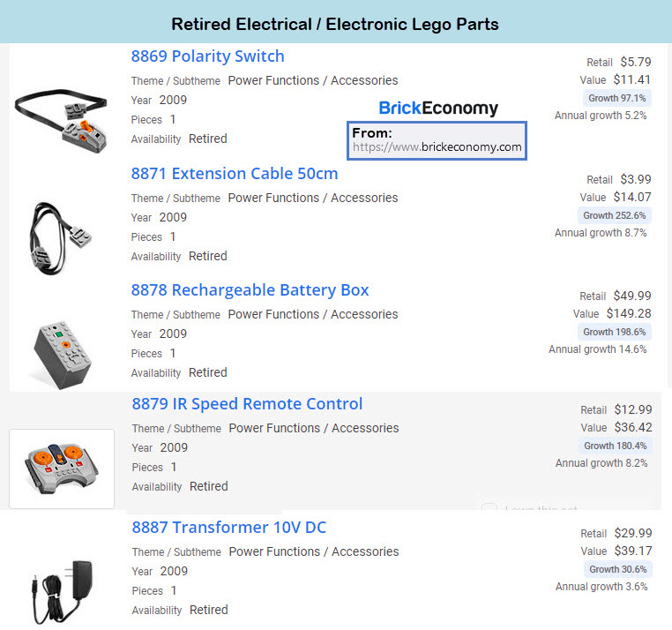This screenshot has height=630, width=672.
Task: Click the 'Retired Electrical / Electronic Lego Parts' heading
Action: pos(335,24)
